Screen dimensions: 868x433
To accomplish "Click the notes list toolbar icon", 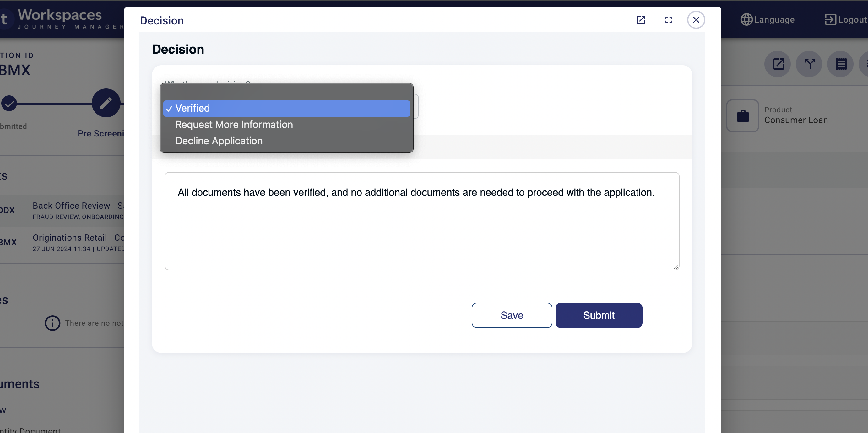I will pos(841,64).
